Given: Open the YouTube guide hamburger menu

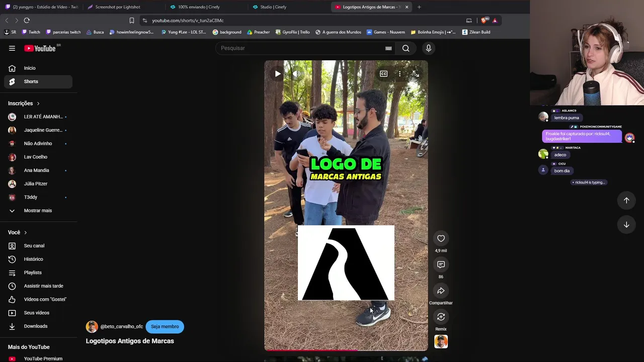Looking at the screenshot, I should pyautogui.click(x=12, y=48).
